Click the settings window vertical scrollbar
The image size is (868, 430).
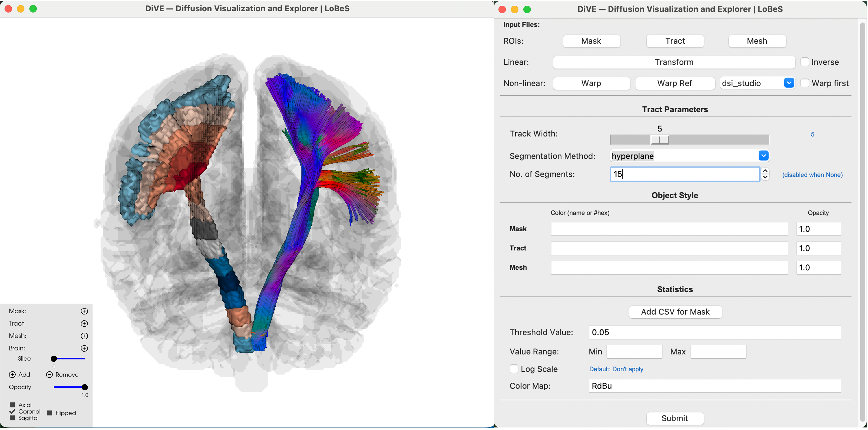pyautogui.click(x=863, y=222)
